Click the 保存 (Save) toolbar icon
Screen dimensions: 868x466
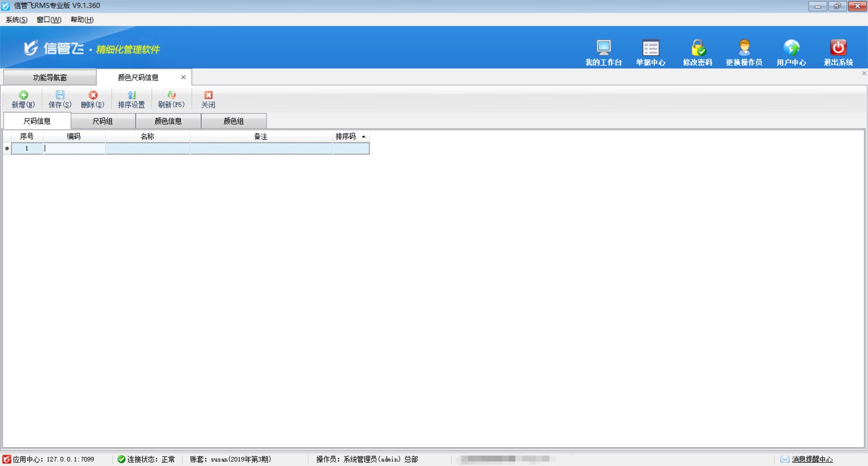[x=60, y=95]
